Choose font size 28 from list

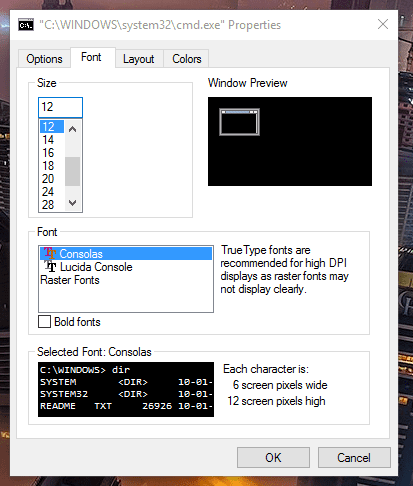tap(52, 205)
